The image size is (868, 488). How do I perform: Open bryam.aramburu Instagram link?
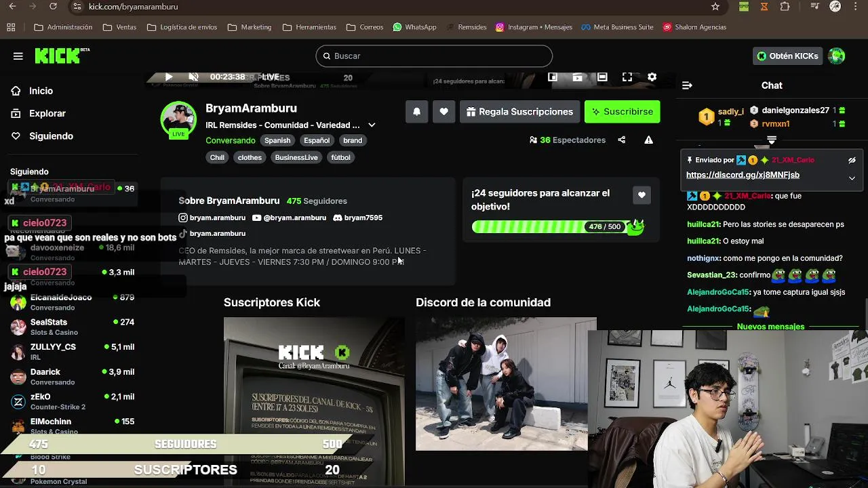pyautogui.click(x=212, y=218)
